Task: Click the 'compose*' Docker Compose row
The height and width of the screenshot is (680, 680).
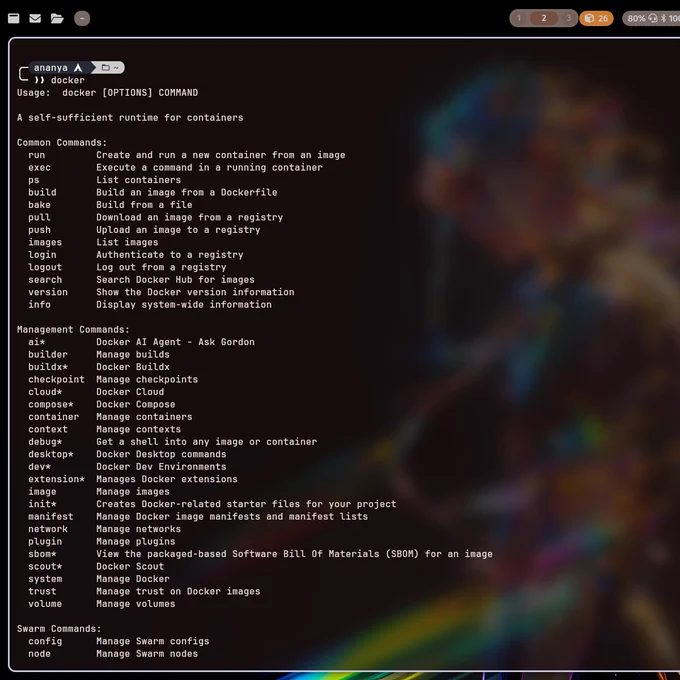Action: (x=102, y=405)
